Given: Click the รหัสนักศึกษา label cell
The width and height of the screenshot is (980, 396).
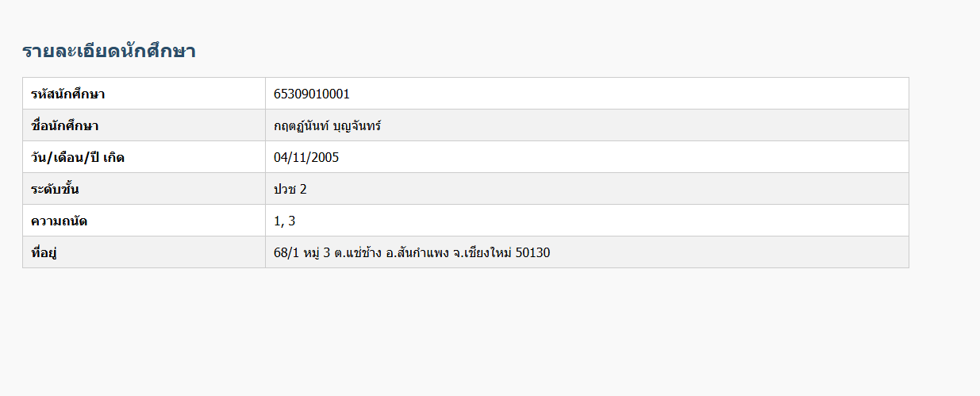Looking at the screenshot, I should point(144,94).
